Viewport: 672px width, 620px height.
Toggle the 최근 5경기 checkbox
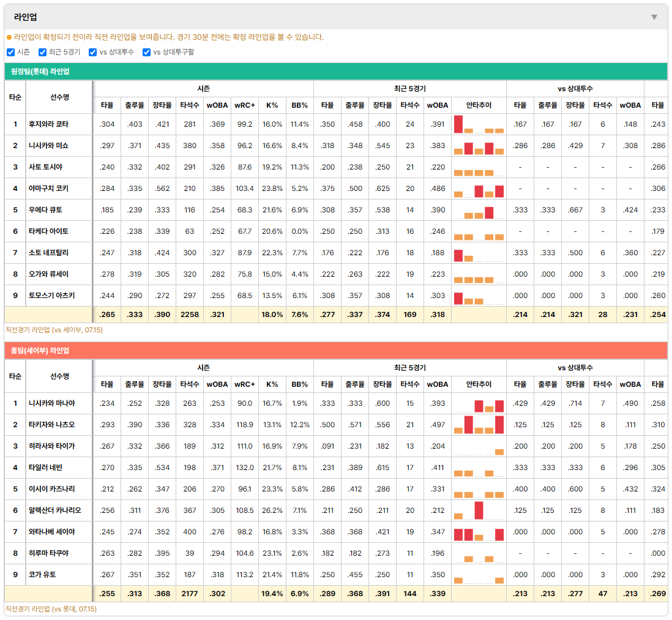(42, 52)
